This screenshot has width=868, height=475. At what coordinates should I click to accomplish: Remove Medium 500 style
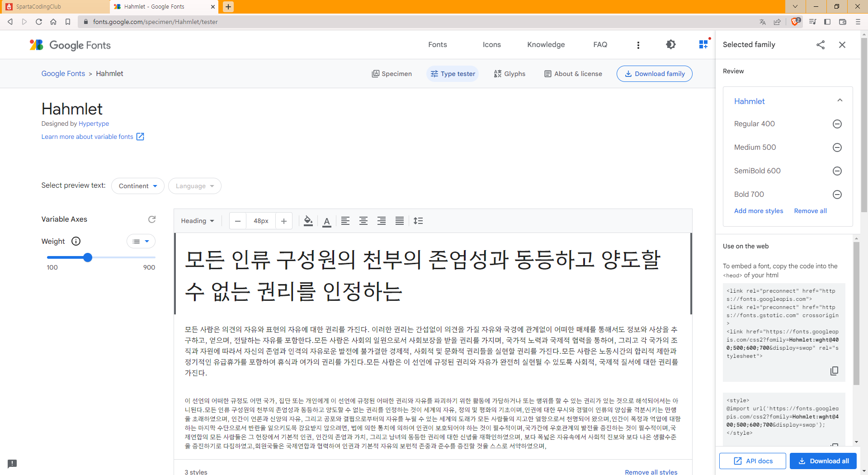coord(837,147)
